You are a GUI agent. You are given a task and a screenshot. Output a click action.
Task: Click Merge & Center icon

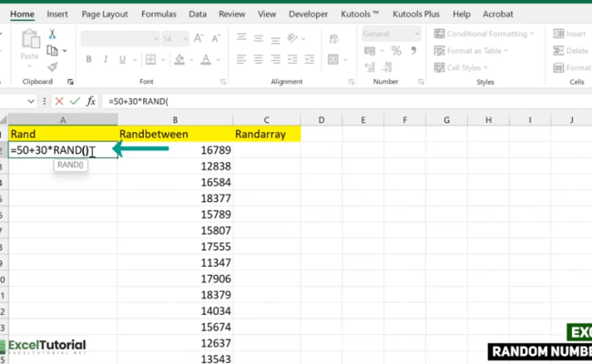point(333,59)
